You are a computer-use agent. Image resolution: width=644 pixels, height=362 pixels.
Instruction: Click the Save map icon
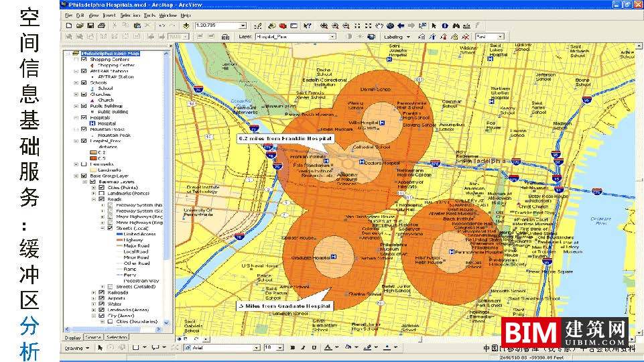[x=90, y=25]
